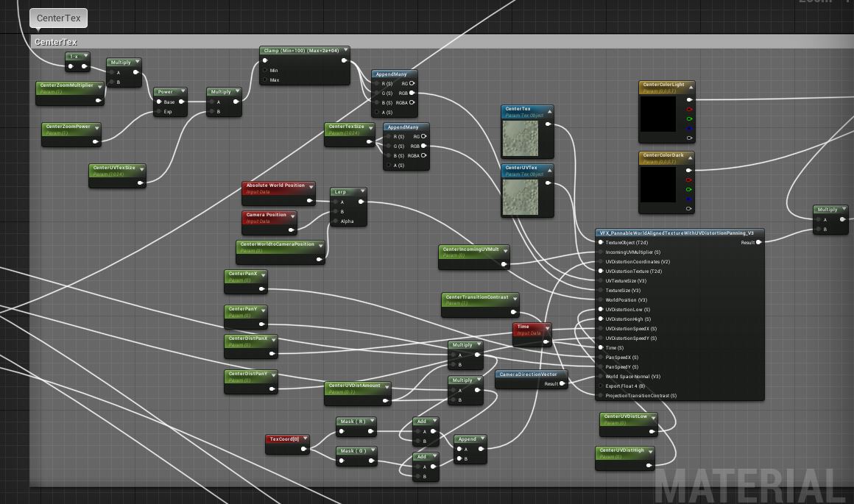Viewport: 854px width, 504px height.
Task: Click the Min input pin on Clamp node
Action: [266, 71]
